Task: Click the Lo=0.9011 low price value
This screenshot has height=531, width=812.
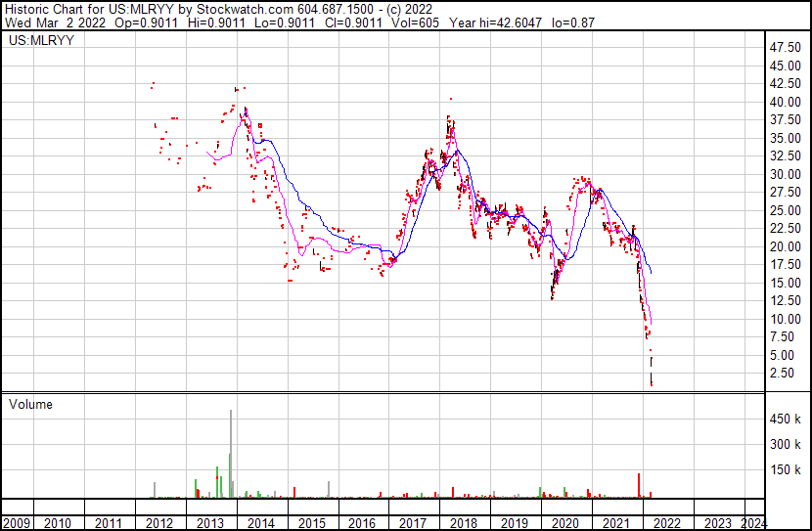Action: tap(285, 22)
